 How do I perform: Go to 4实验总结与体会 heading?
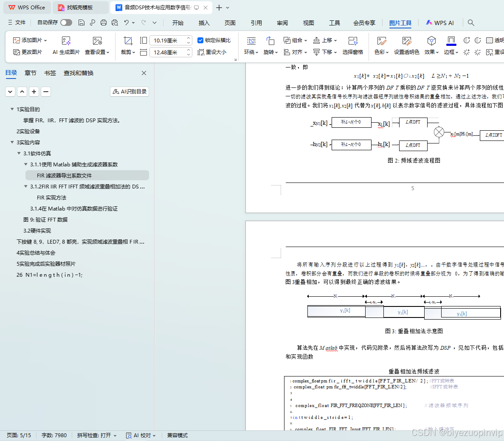click(36, 253)
